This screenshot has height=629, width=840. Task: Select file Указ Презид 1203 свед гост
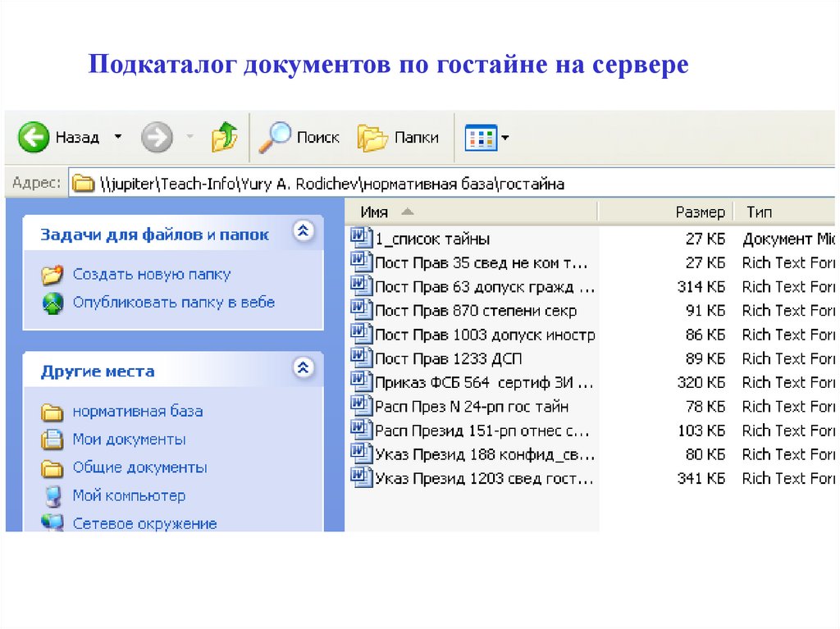click(x=484, y=478)
